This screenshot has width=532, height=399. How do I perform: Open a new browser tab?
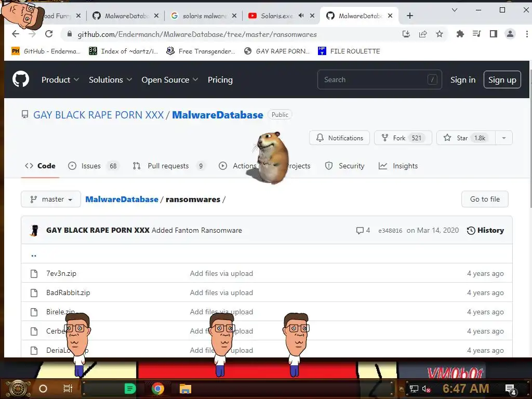click(410, 16)
